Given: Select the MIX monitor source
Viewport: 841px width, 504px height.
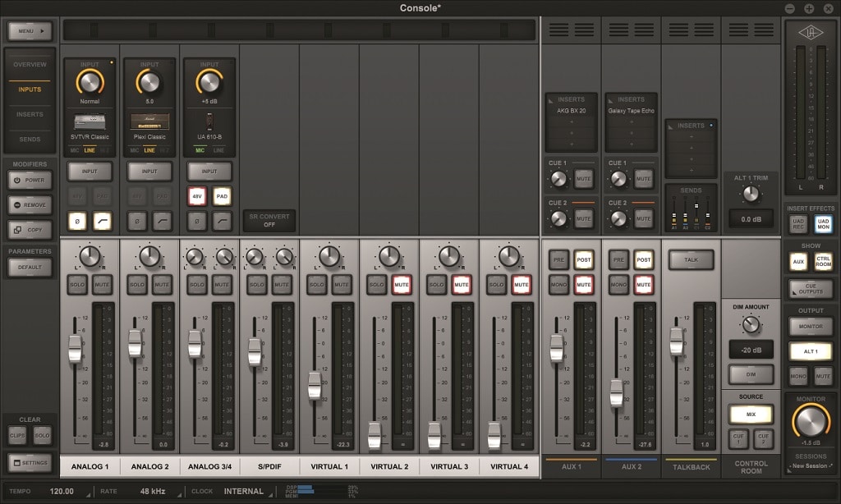Looking at the screenshot, I should 751,414.
